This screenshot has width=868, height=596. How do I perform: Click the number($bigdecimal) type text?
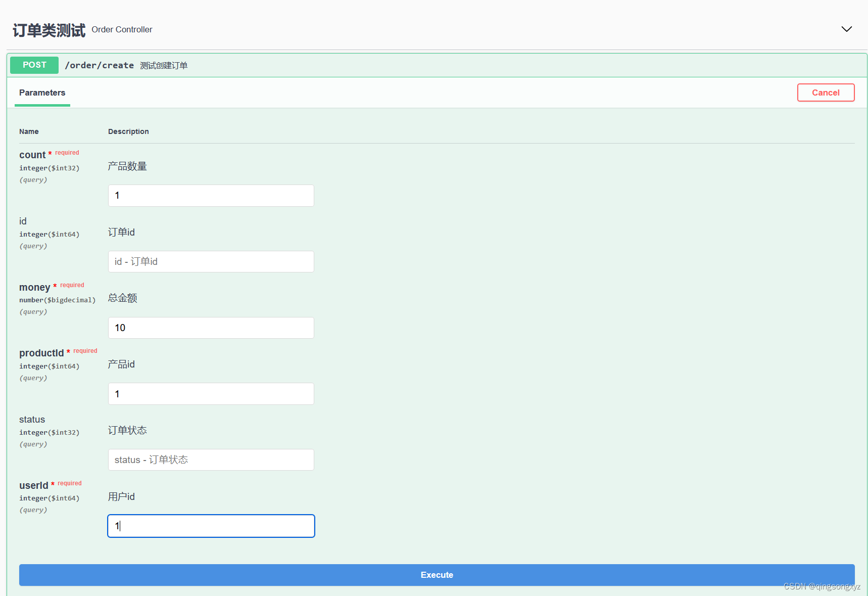point(58,300)
